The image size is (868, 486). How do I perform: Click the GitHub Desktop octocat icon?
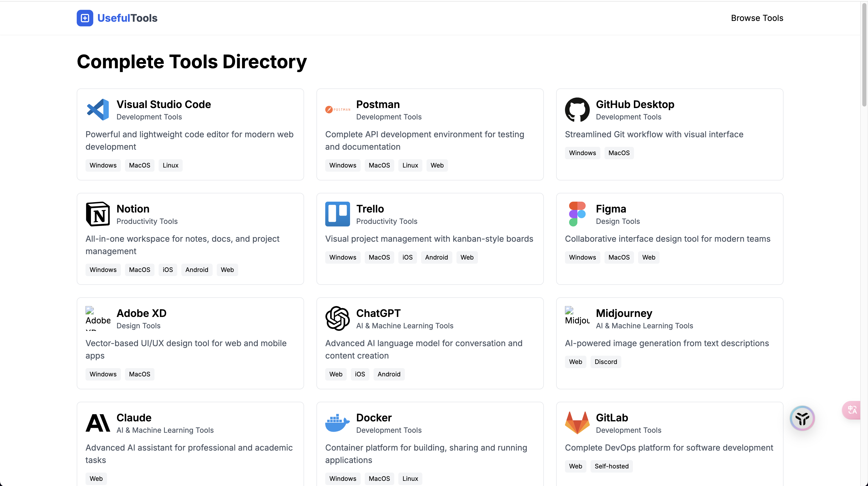577,110
